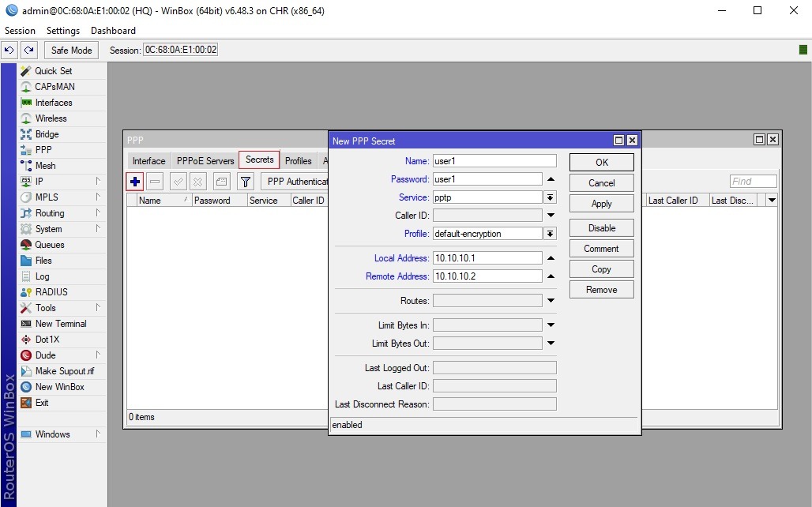Image resolution: width=812 pixels, height=507 pixels.
Task: Open the Interfaces sidebar item
Action: (53, 103)
